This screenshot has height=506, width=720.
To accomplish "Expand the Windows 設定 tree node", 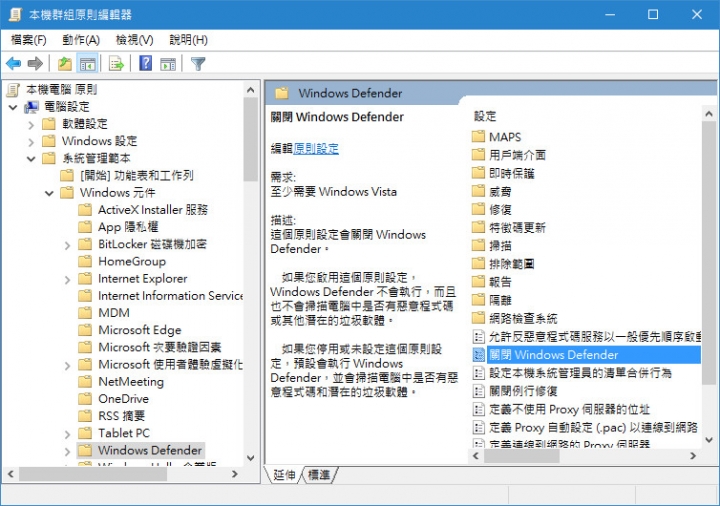I will pyautogui.click(x=31, y=142).
